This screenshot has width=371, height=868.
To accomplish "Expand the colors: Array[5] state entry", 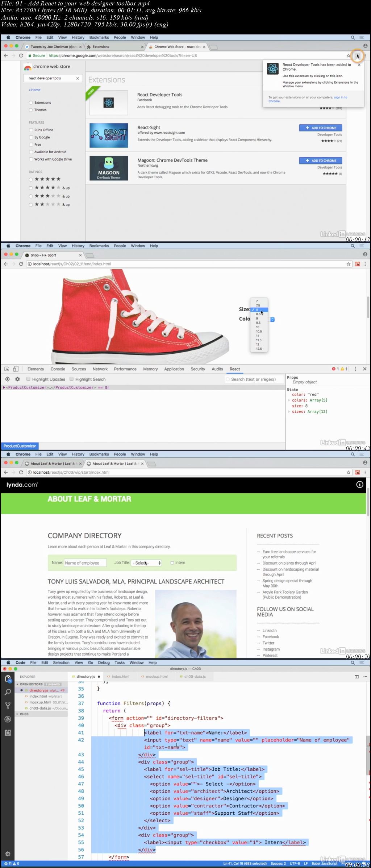I will pos(289,400).
